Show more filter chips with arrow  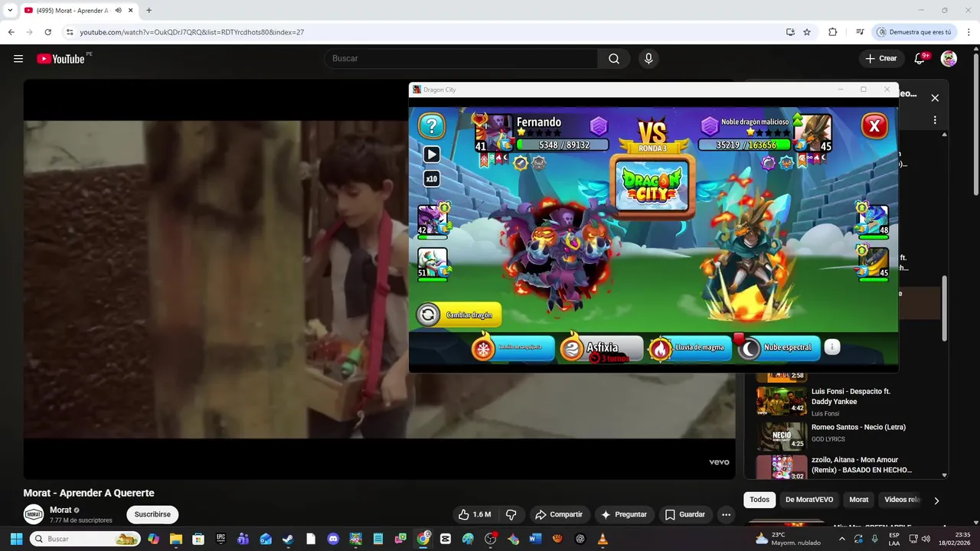click(x=936, y=500)
